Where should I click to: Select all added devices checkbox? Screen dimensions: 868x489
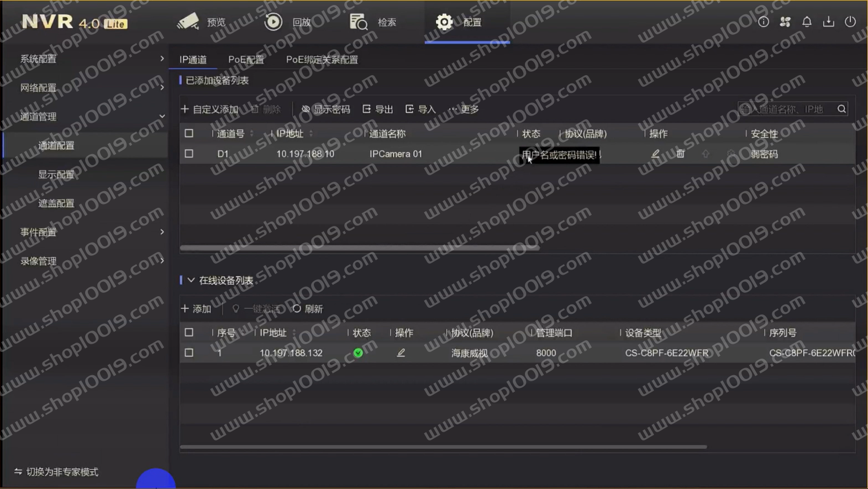(189, 133)
